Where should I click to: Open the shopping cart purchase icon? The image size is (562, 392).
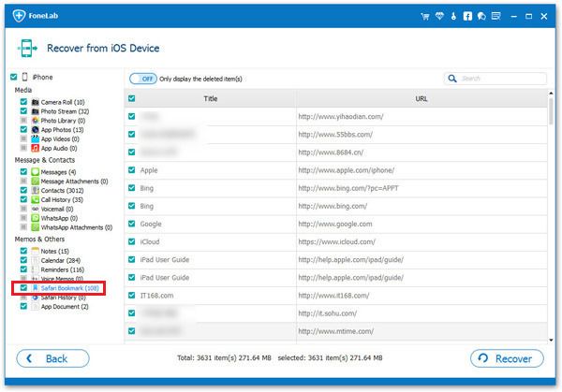[x=425, y=16]
